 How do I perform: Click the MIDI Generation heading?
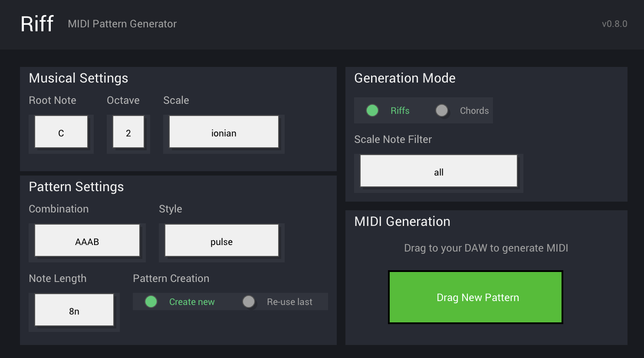click(402, 222)
